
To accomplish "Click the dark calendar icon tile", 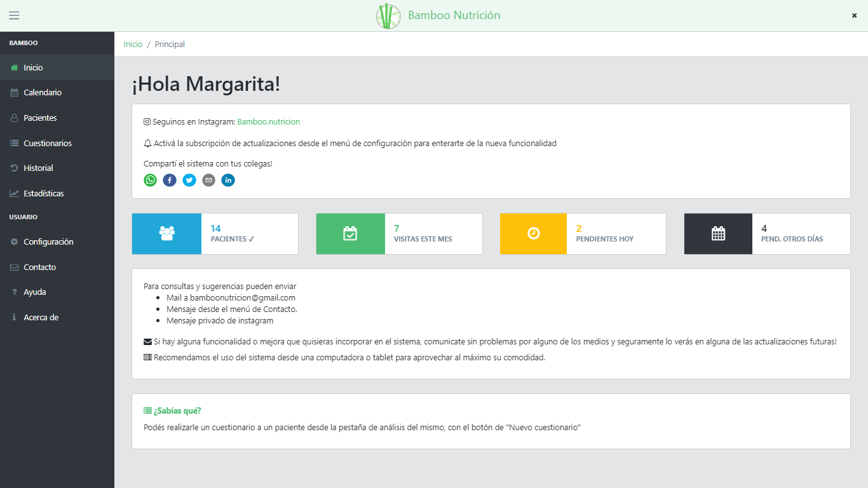I will [x=719, y=234].
